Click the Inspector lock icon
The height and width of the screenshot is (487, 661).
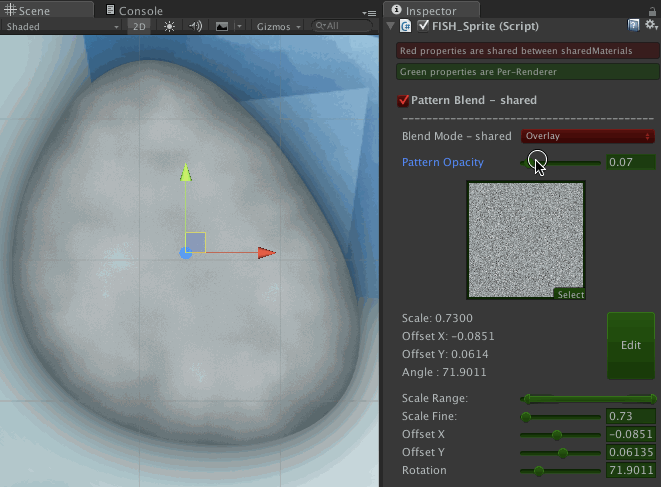tap(636, 10)
